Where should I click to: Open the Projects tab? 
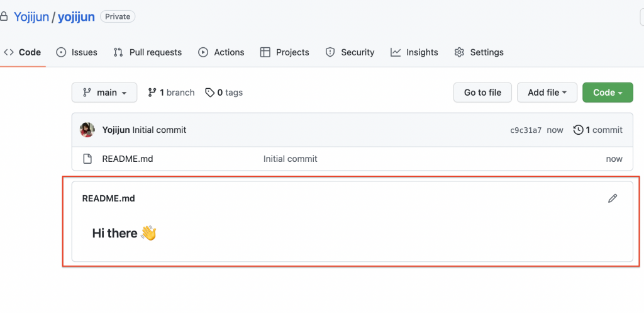285,52
